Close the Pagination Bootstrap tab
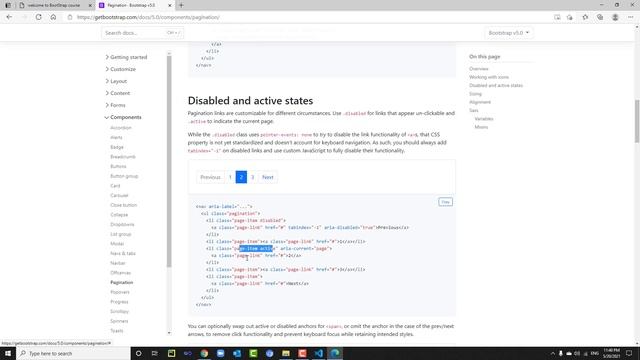 click(x=170, y=5)
